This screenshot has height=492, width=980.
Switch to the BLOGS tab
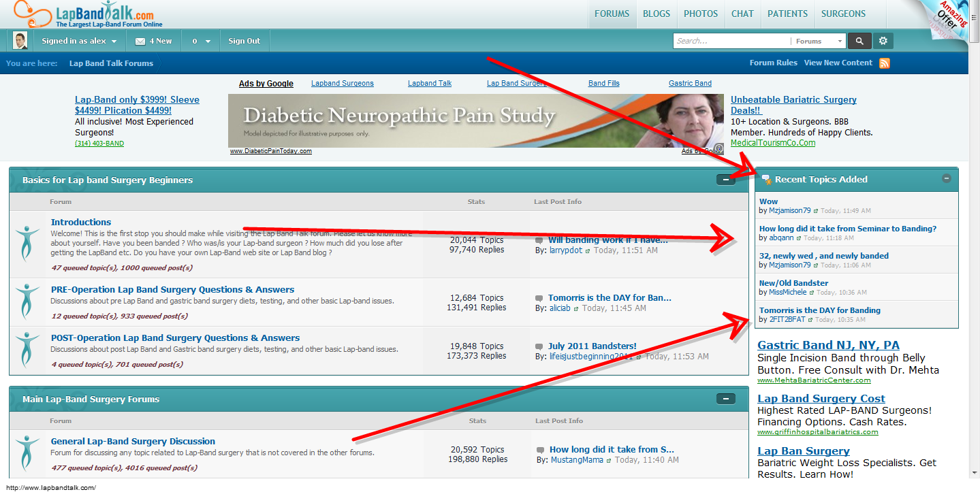(657, 14)
